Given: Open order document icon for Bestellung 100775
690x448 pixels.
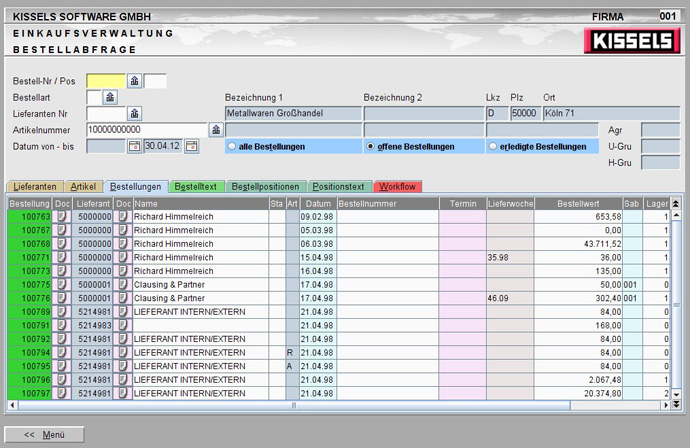Looking at the screenshot, I should pyautogui.click(x=62, y=285).
